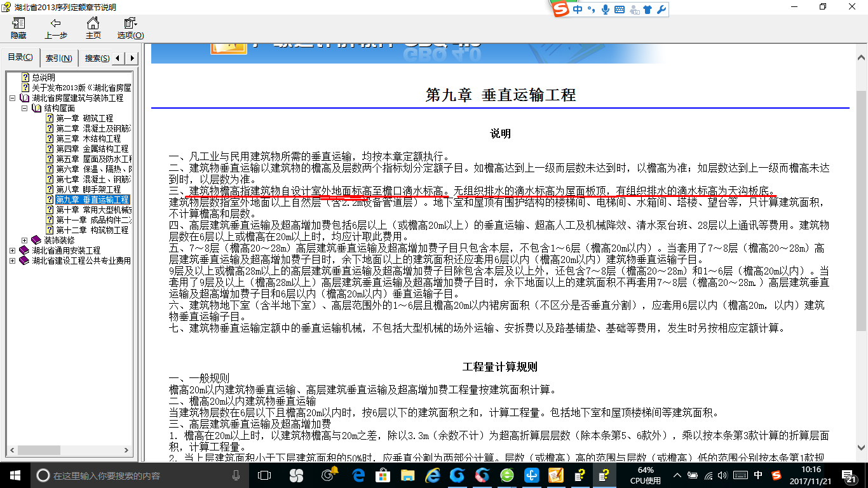Click the active help viewer taskbar icon
The width and height of the screenshot is (868, 488).
pos(604,475)
